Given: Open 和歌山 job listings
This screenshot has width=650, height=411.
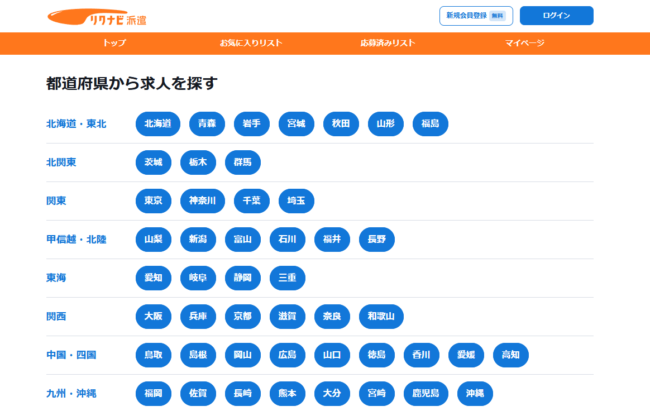Looking at the screenshot, I should [x=381, y=316].
